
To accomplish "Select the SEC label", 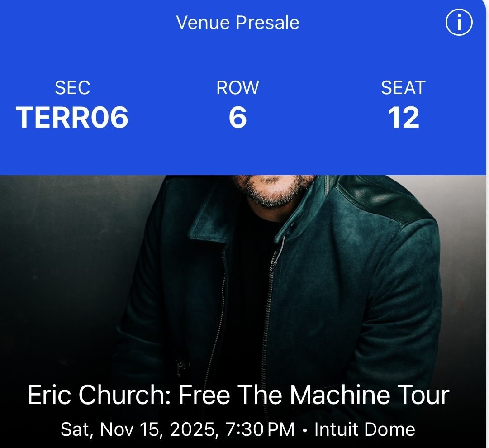I will [72, 88].
